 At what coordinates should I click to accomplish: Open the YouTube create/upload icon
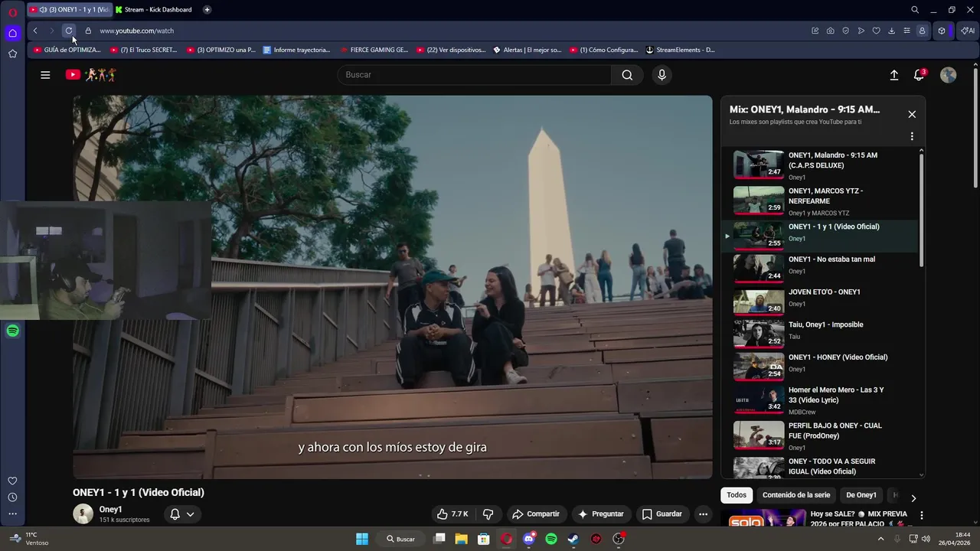(x=893, y=75)
